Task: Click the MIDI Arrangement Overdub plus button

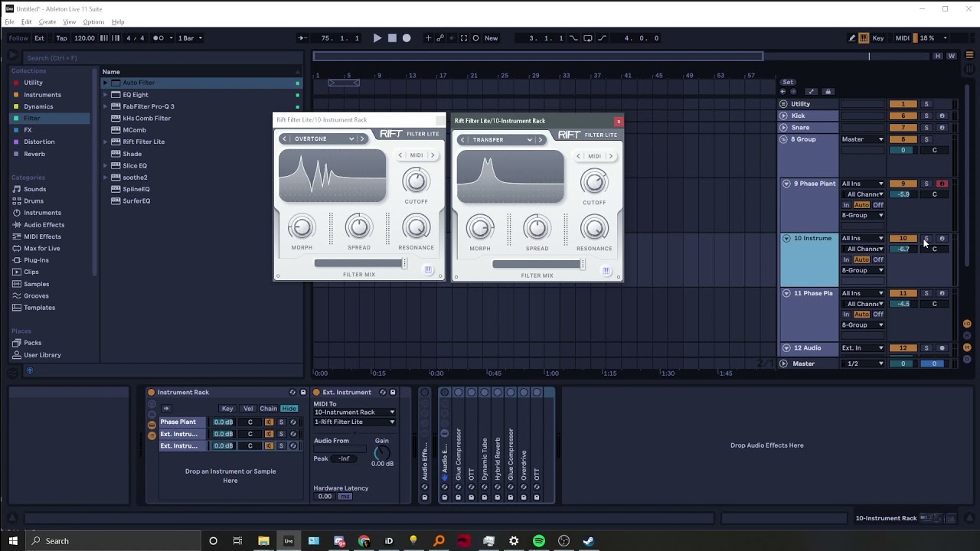Action: pyautogui.click(x=428, y=38)
